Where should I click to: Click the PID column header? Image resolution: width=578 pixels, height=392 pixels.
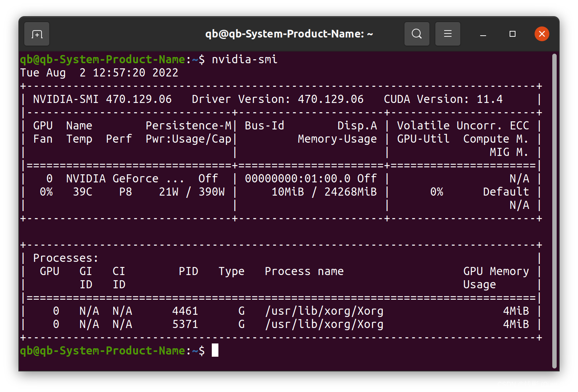pyautogui.click(x=188, y=271)
